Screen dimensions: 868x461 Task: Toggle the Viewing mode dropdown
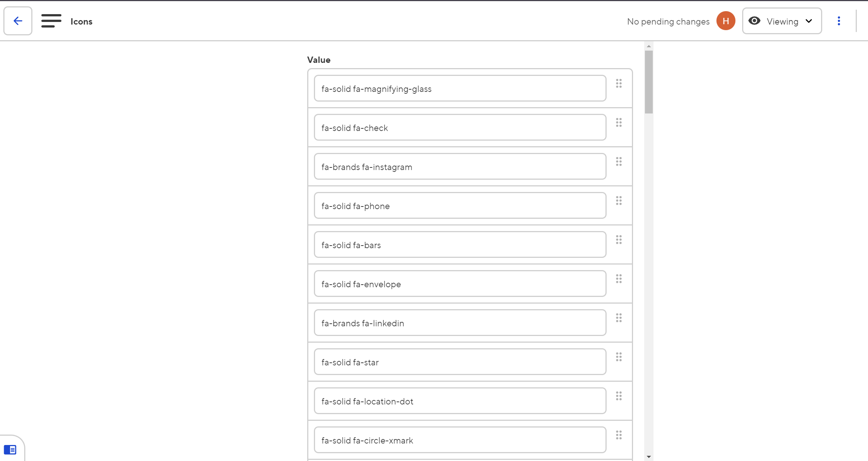[x=781, y=21]
